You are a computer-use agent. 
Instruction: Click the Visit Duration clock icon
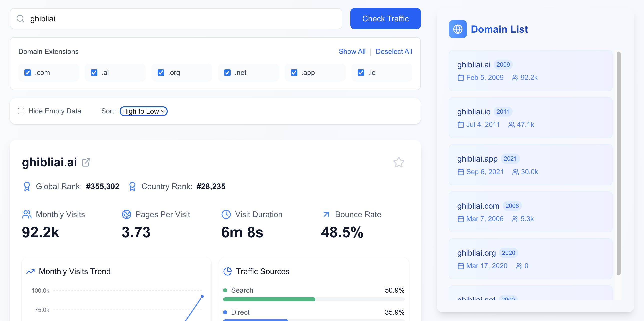pos(226,214)
